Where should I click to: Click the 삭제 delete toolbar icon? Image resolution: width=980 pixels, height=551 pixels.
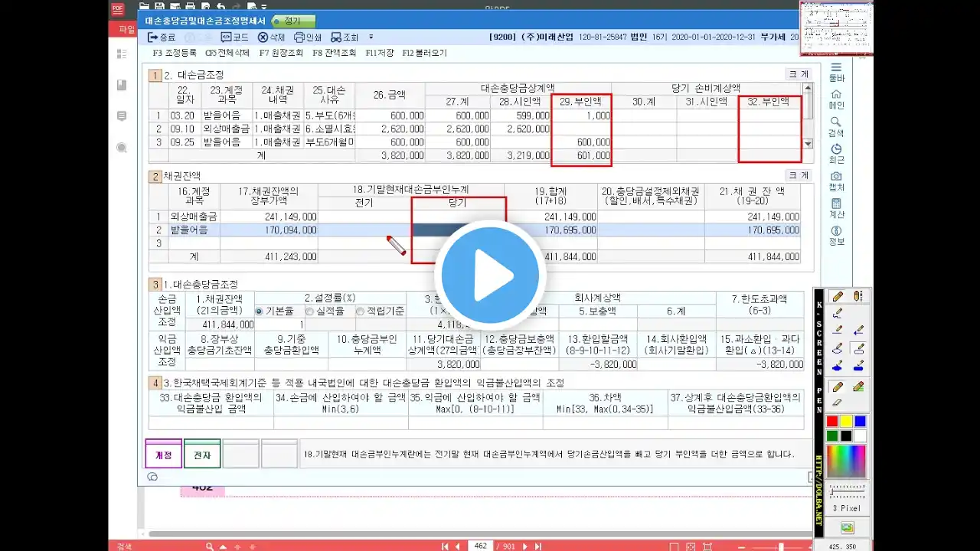271,37
